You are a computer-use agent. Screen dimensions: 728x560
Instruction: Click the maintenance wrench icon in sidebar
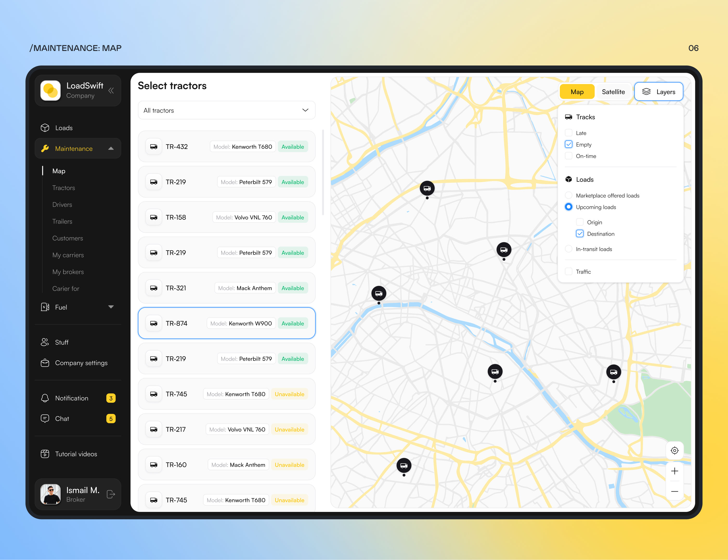point(45,148)
